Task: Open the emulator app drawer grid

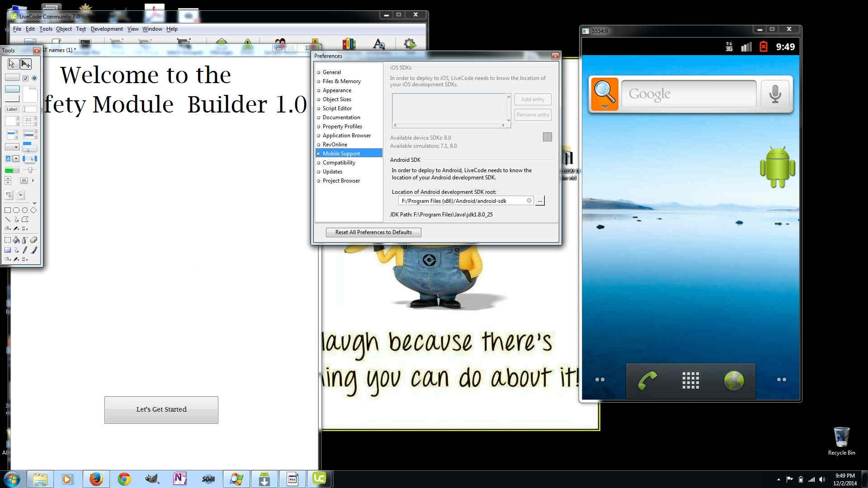Action: [690, 380]
